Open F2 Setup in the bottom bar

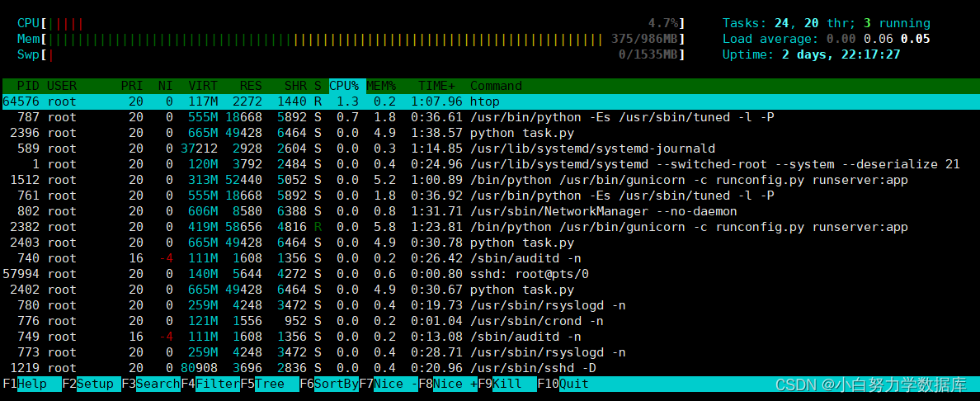[92, 384]
